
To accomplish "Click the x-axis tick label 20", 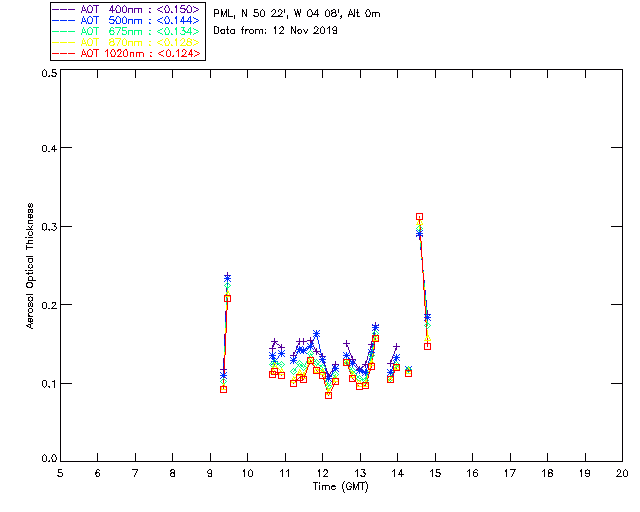I will point(622,474).
